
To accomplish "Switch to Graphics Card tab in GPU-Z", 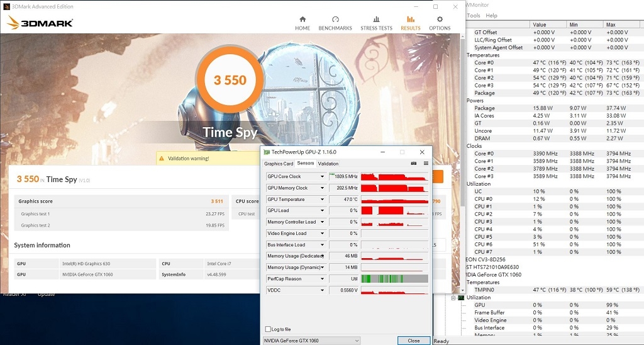I will click(x=279, y=164).
